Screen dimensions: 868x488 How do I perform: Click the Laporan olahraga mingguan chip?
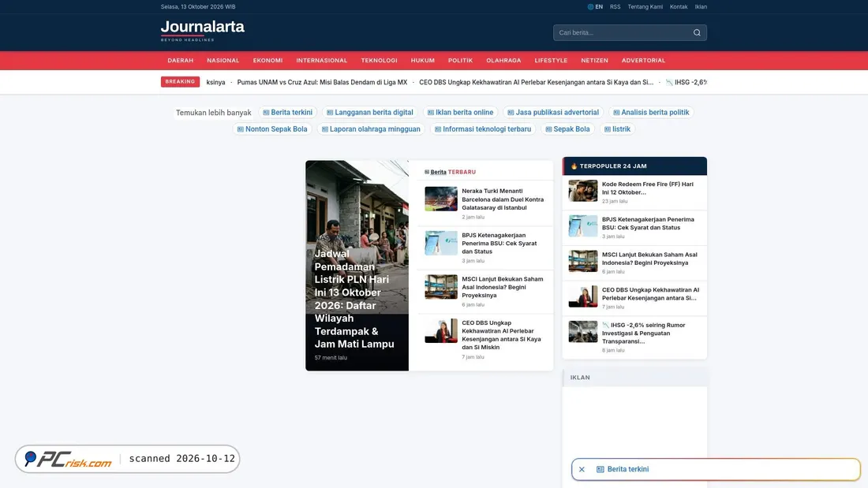click(x=371, y=129)
